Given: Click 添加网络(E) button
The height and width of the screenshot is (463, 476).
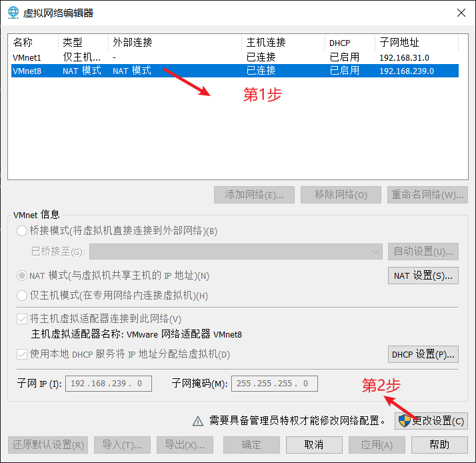Looking at the screenshot, I should (x=254, y=195).
